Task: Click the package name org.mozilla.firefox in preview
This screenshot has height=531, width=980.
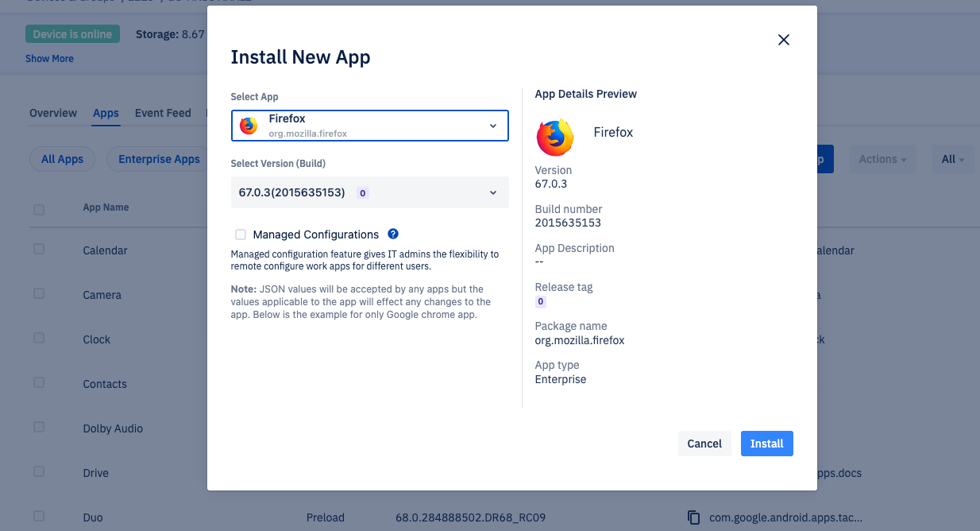Action: coord(580,340)
